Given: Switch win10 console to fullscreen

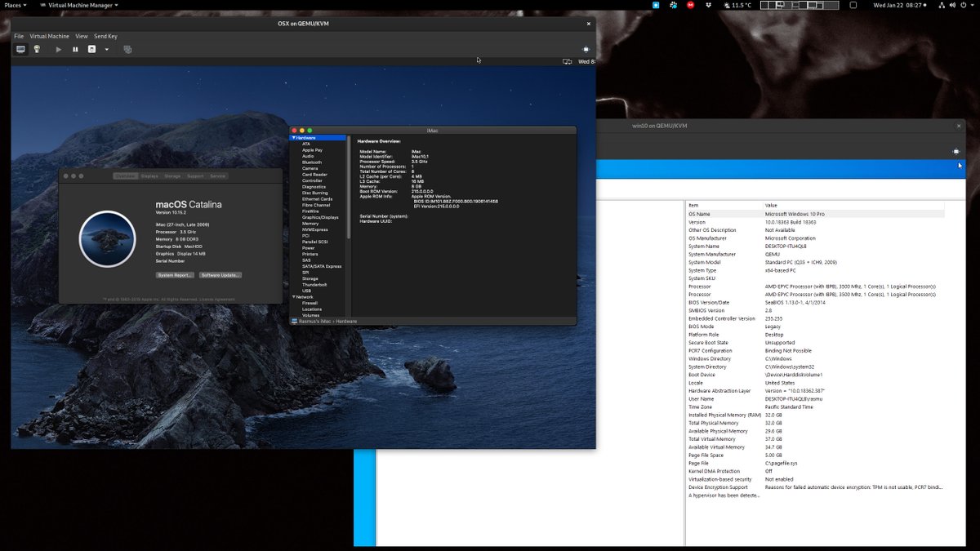Looking at the screenshot, I should 955,151.
